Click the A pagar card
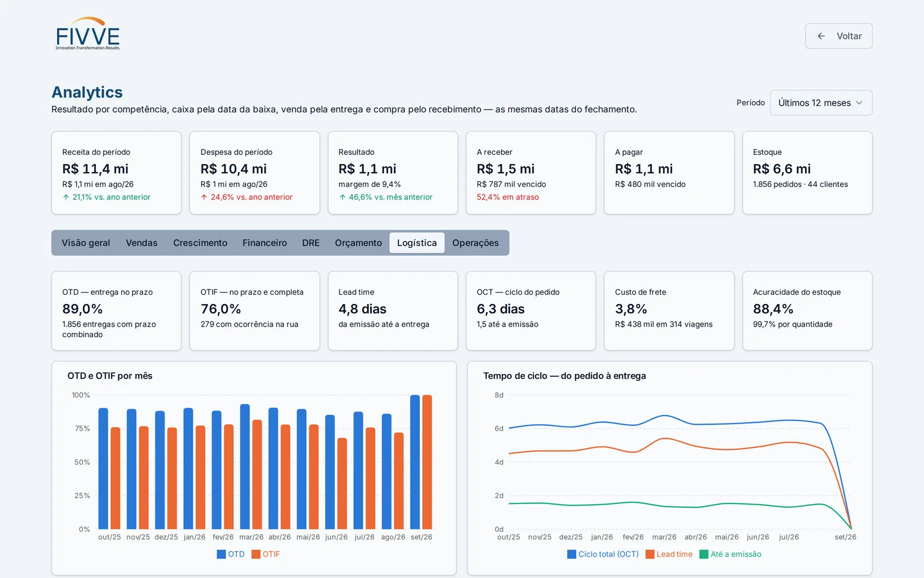This screenshot has height=578, width=924. pos(669,173)
